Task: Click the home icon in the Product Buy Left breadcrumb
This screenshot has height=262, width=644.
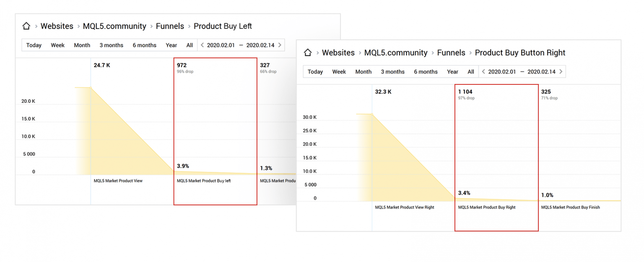Action: tap(26, 26)
